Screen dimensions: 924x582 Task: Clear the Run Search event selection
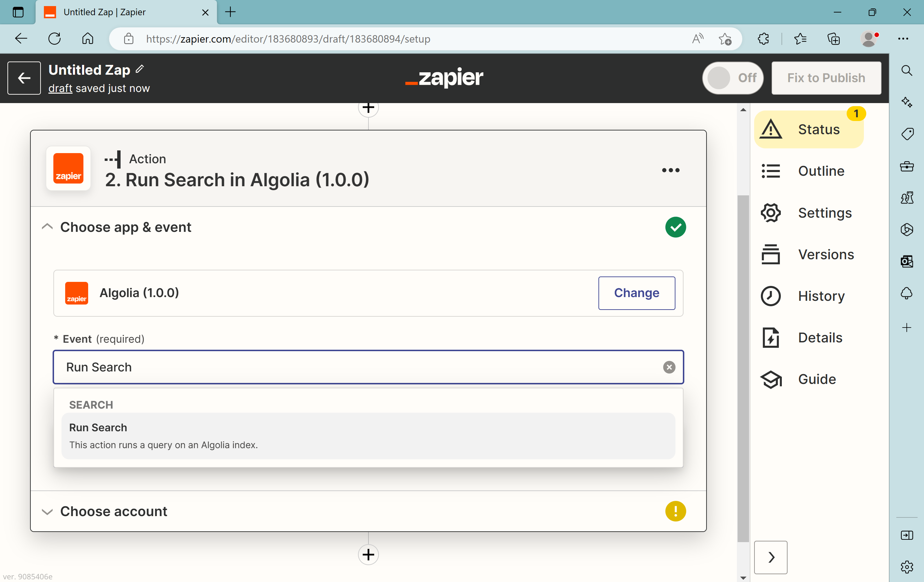coord(669,367)
